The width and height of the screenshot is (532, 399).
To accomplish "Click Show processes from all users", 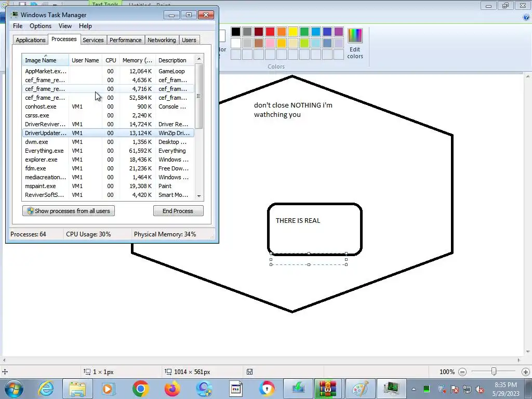I will (x=69, y=211).
